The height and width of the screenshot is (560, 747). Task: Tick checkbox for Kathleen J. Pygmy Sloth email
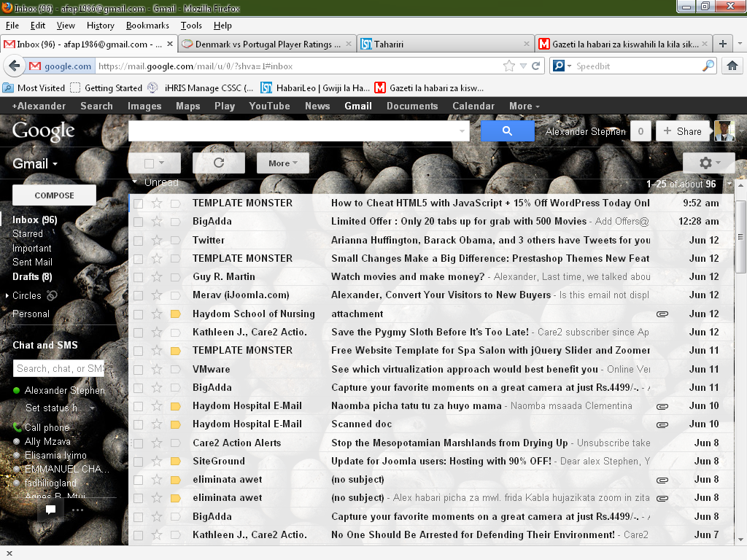click(138, 332)
